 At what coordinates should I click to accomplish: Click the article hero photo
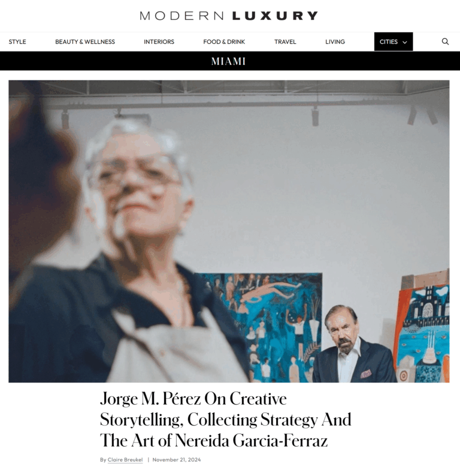229,231
